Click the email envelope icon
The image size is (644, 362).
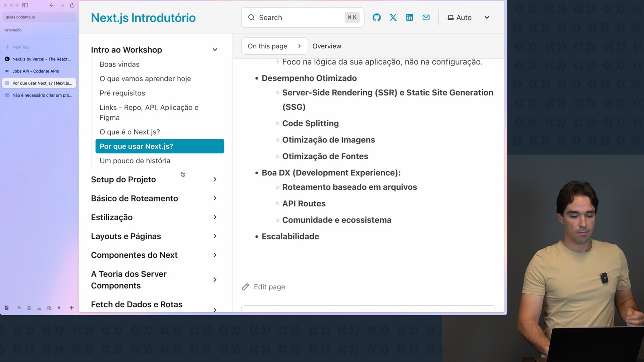point(426,17)
